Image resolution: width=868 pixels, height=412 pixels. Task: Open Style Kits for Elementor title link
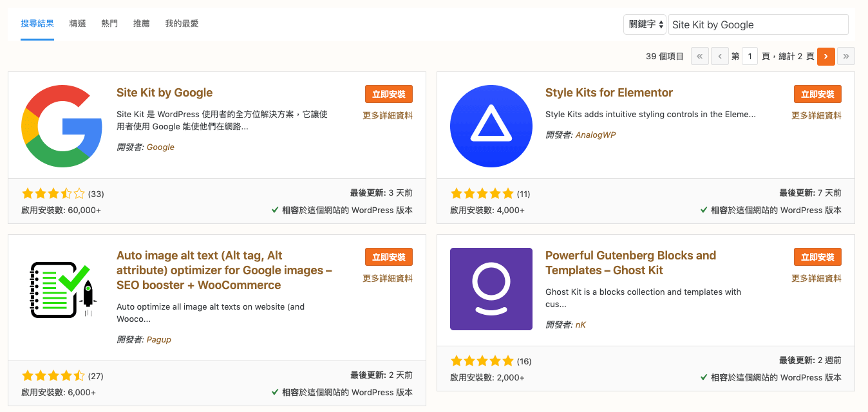click(609, 93)
